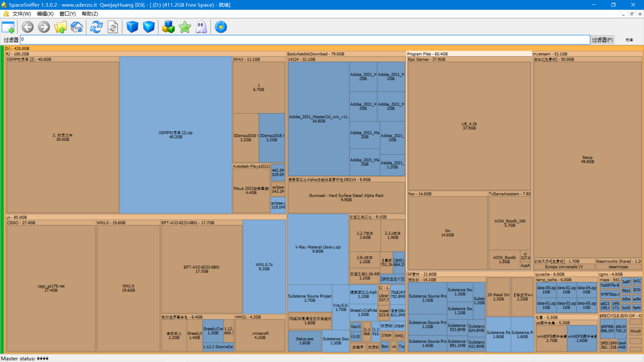Viewport: 644px width, 362px height.
Task: Click the SpaceSniffer title bar app icon
Action: click(x=4, y=5)
